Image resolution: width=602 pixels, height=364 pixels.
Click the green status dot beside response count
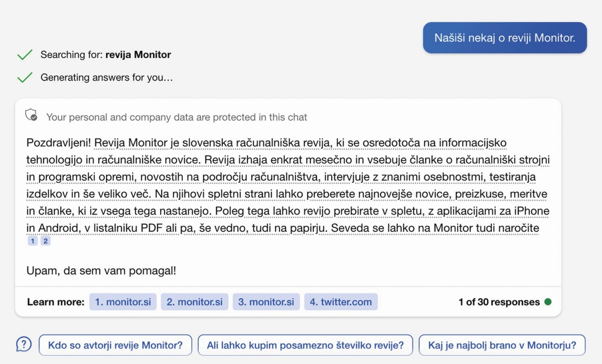[x=548, y=302]
